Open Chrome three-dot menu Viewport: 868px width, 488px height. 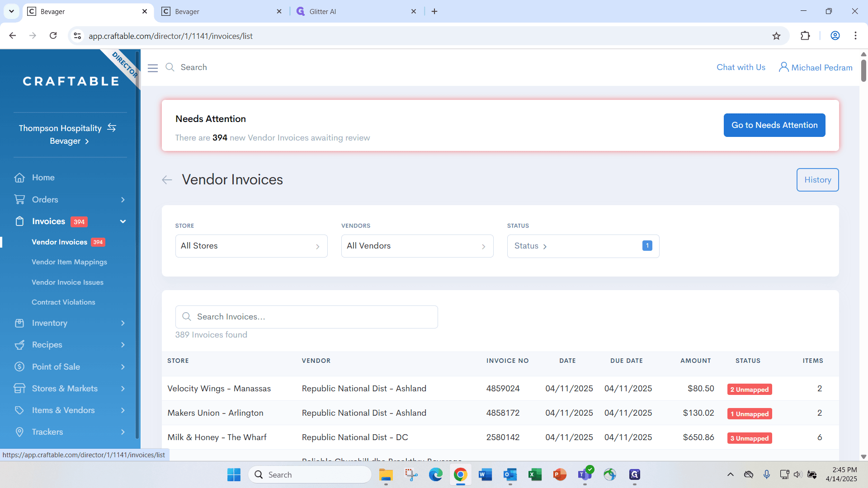[x=855, y=36]
